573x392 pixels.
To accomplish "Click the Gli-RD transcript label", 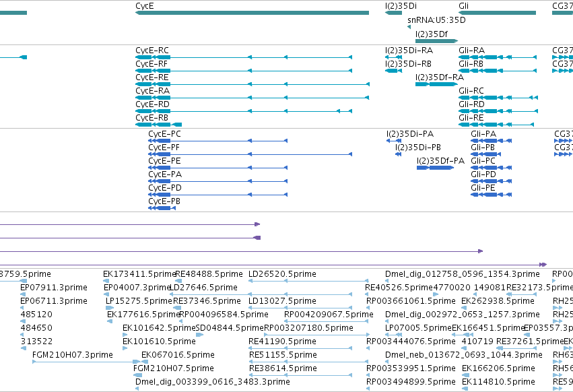I will [x=472, y=104].
